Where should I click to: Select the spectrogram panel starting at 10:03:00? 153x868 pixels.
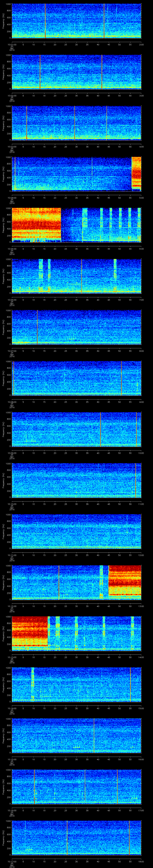point(76,123)
